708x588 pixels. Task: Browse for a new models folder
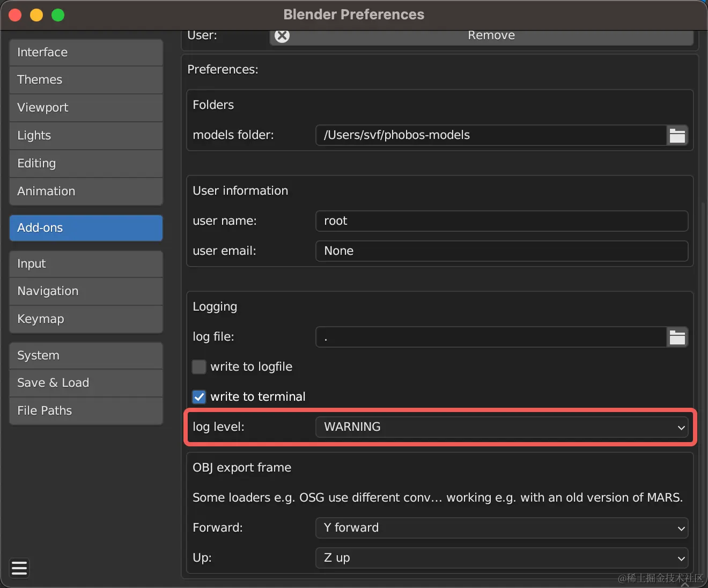677,135
